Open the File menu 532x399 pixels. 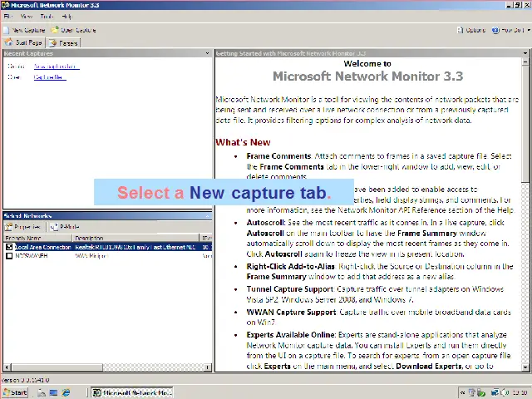pyautogui.click(x=7, y=17)
